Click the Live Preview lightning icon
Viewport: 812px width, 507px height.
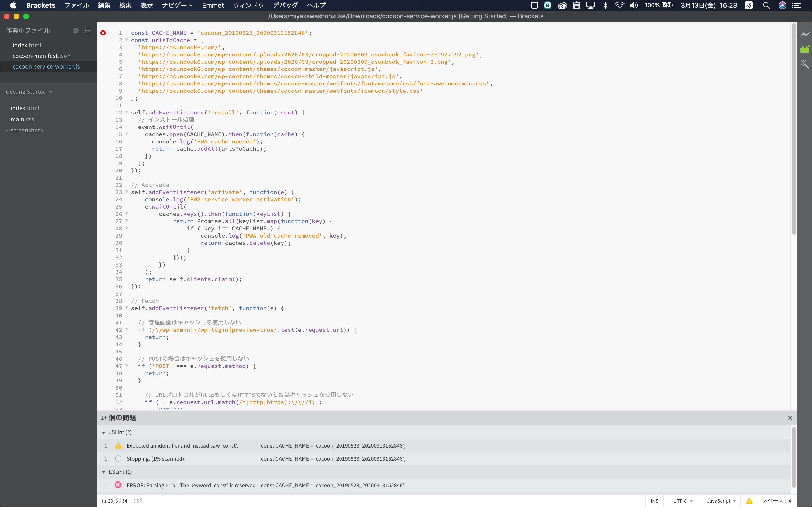click(x=805, y=35)
